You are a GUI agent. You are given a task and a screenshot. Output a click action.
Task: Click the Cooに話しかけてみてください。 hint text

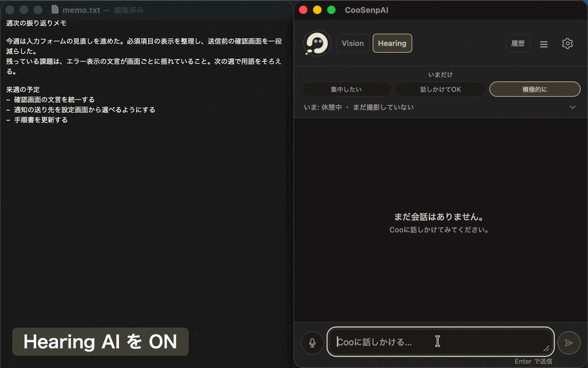(x=439, y=230)
